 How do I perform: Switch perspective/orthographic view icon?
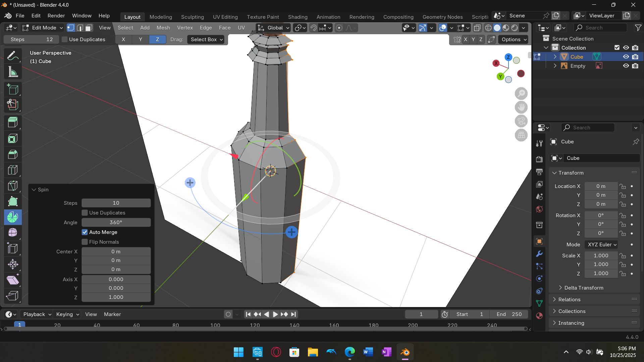pos(521,135)
